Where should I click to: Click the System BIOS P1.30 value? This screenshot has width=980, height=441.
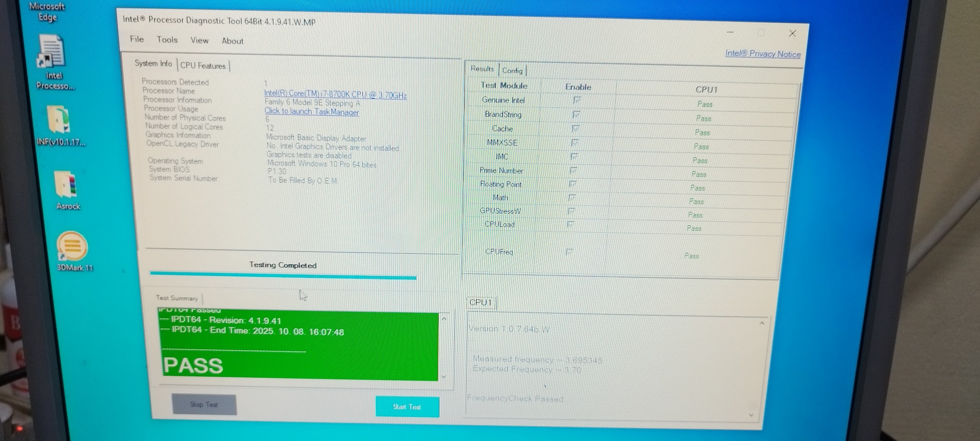point(277,171)
